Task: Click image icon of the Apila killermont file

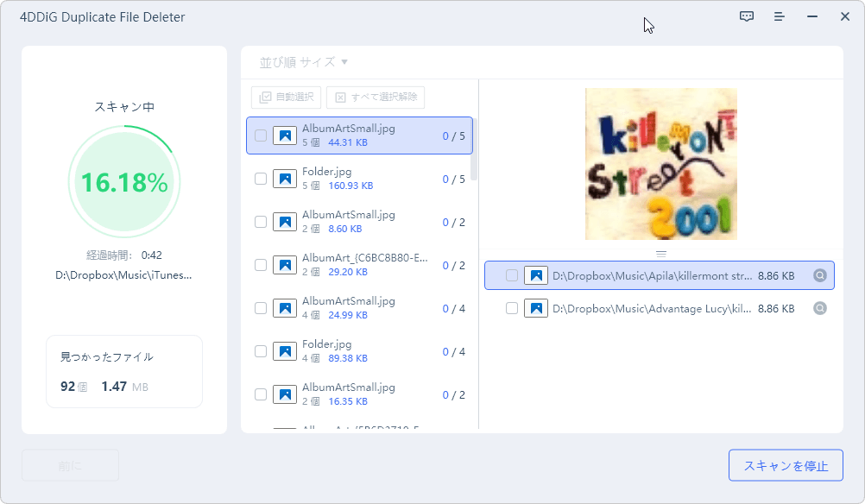Action: (x=535, y=275)
